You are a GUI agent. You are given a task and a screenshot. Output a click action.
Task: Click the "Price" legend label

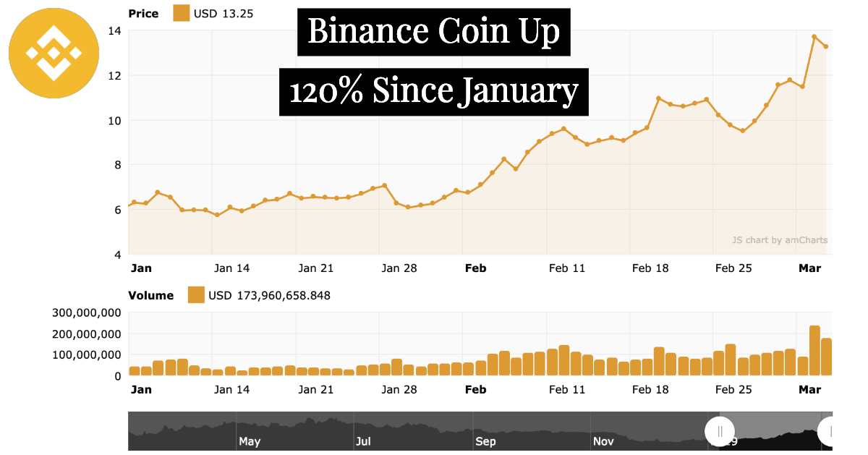click(x=142, y=13)
